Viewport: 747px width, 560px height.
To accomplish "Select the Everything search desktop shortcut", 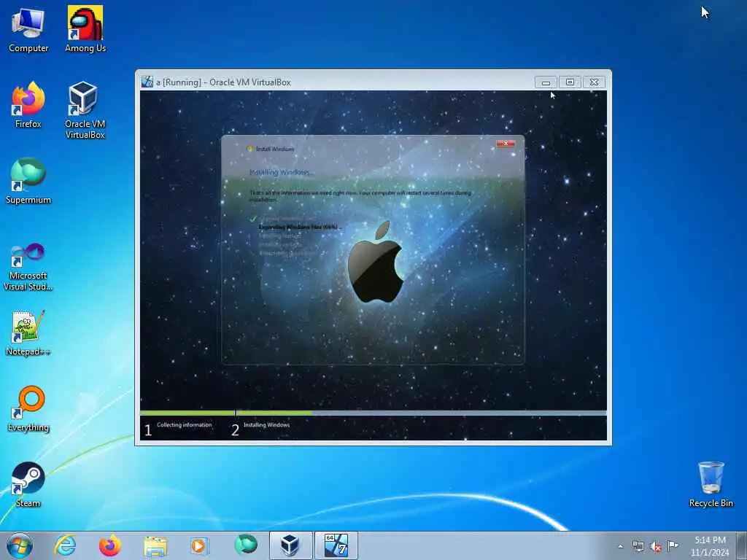I will (x=28, y=409).
